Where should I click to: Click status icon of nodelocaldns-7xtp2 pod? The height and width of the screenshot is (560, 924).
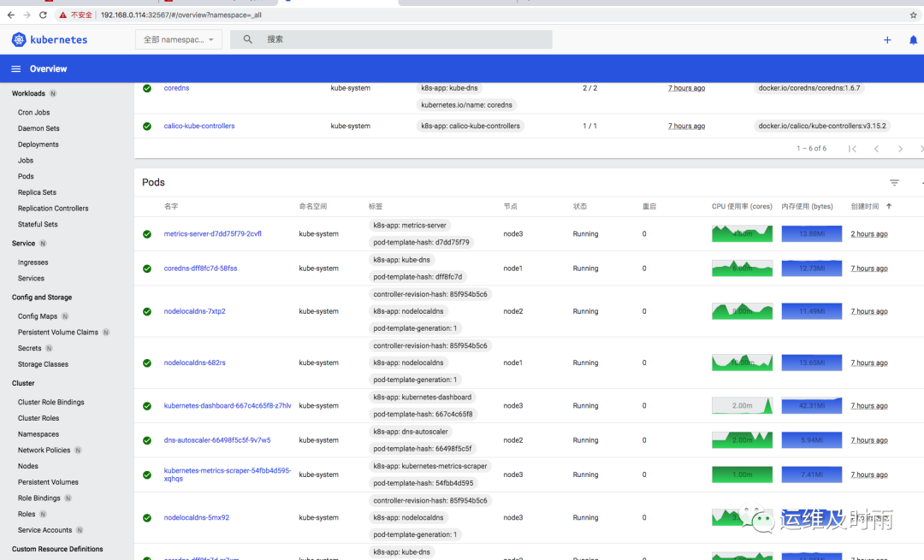point(147,311)
